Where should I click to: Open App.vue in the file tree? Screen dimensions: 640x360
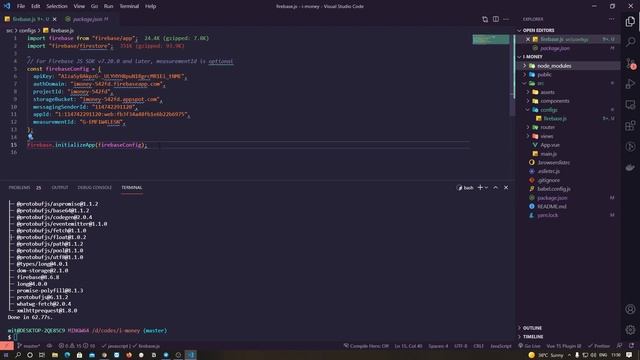click(x=567, y=145)
